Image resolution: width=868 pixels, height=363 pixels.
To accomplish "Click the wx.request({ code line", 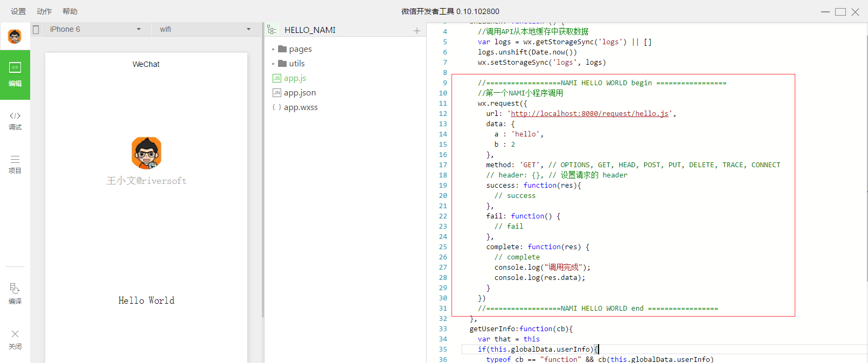I will coord(502,104).
